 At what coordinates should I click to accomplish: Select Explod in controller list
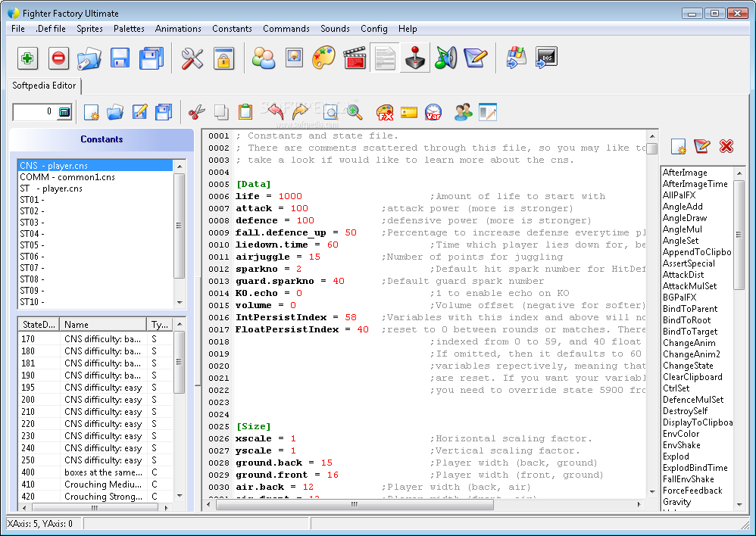point(676,457)
